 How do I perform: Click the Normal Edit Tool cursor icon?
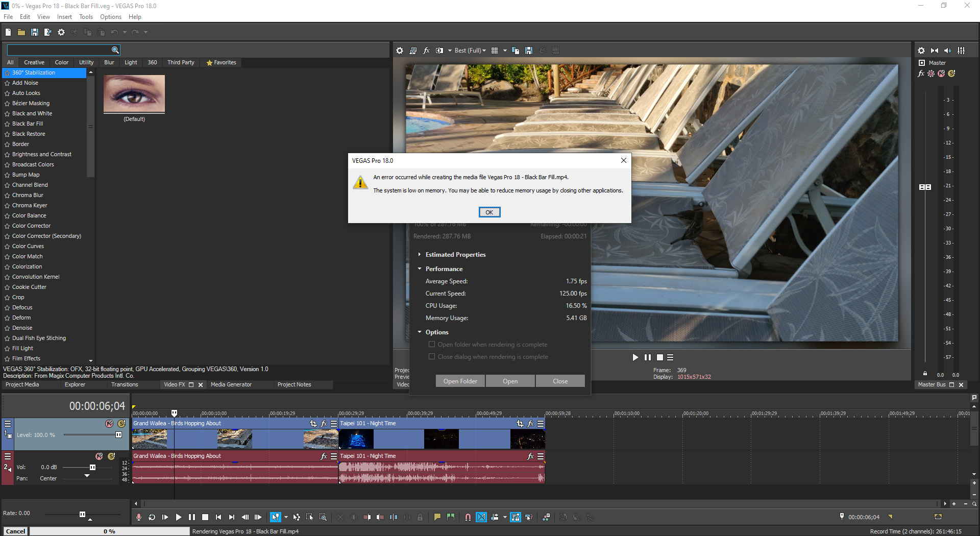[x=275, y=517]
